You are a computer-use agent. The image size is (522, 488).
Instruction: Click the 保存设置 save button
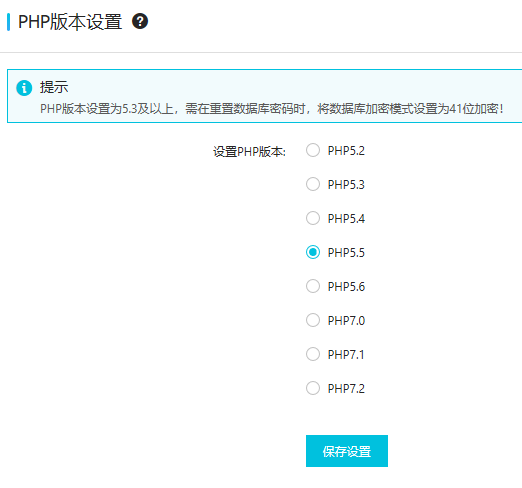[x=347, y=451]
